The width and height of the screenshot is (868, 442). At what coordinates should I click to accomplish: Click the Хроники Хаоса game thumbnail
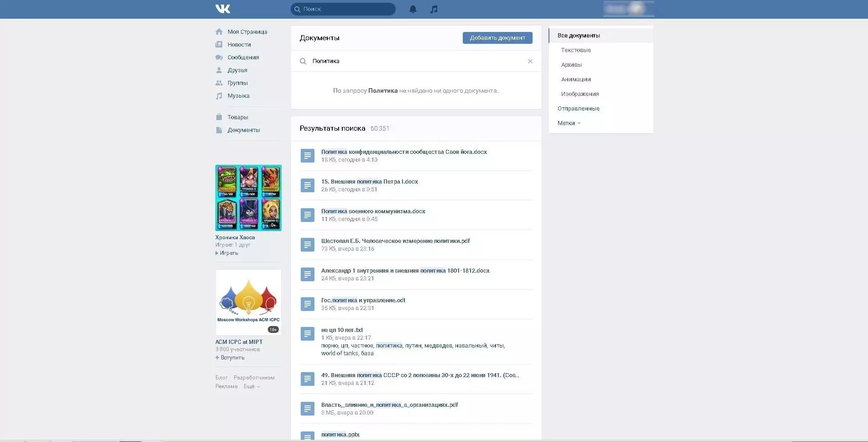(248, 198)
